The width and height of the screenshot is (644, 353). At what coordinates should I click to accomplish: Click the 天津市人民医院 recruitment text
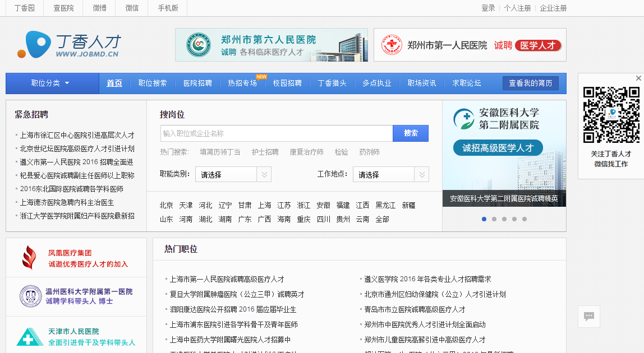91,337
